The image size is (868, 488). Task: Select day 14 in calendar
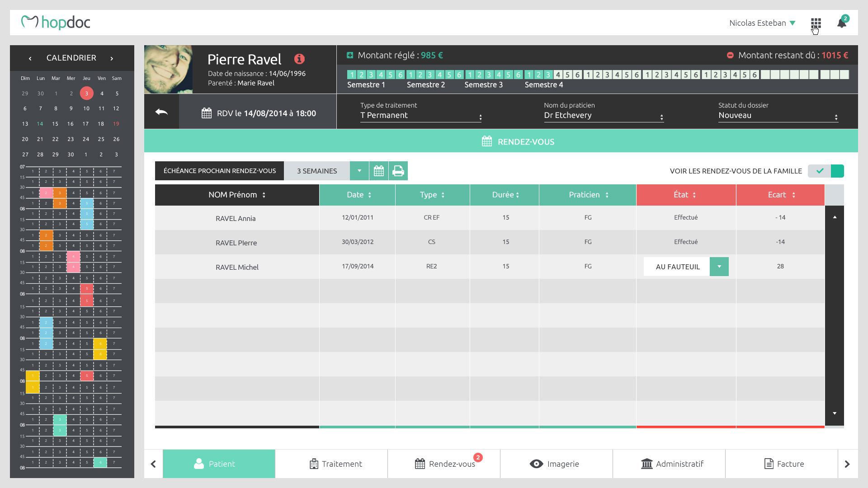[40, 124]
